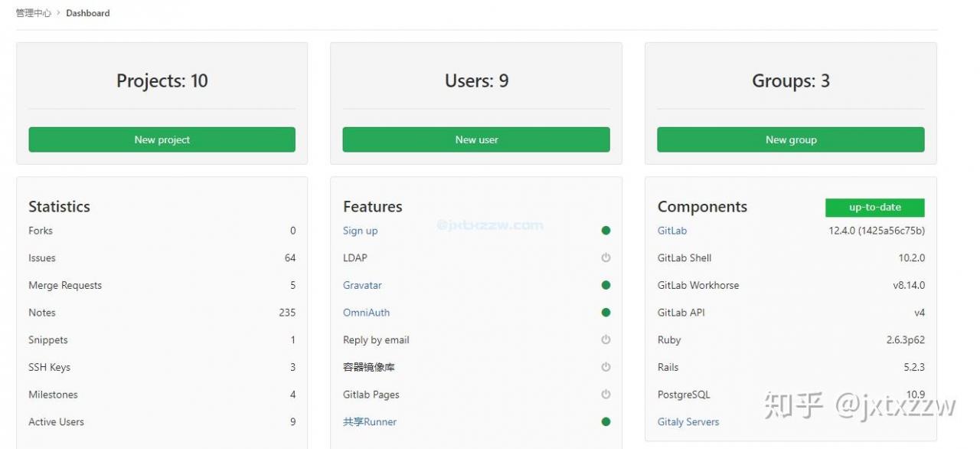Open the 管理中心 breadcrumb link

click(34, 13)
